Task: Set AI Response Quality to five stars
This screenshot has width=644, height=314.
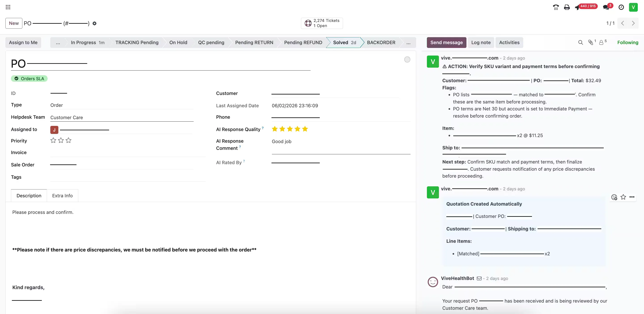Action: [305, 129]
